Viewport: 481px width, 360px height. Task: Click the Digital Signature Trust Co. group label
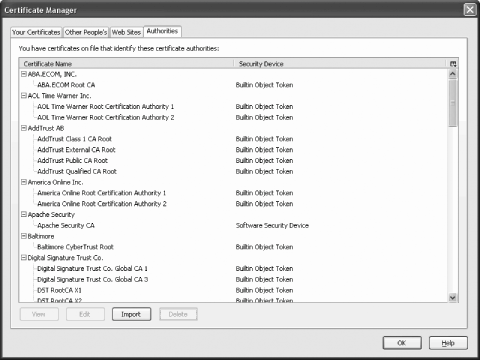click(x=65, y=258)
